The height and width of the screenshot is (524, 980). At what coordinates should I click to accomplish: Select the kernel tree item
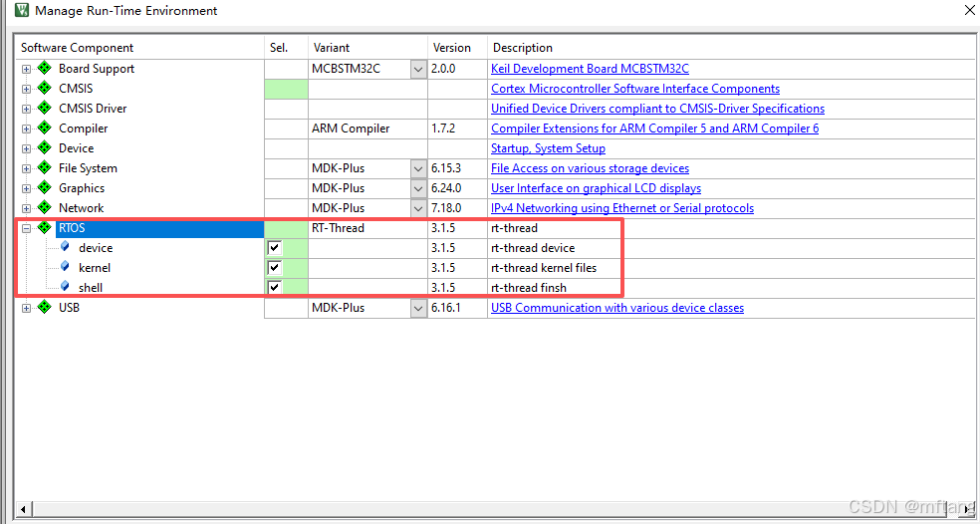[95, 268]
